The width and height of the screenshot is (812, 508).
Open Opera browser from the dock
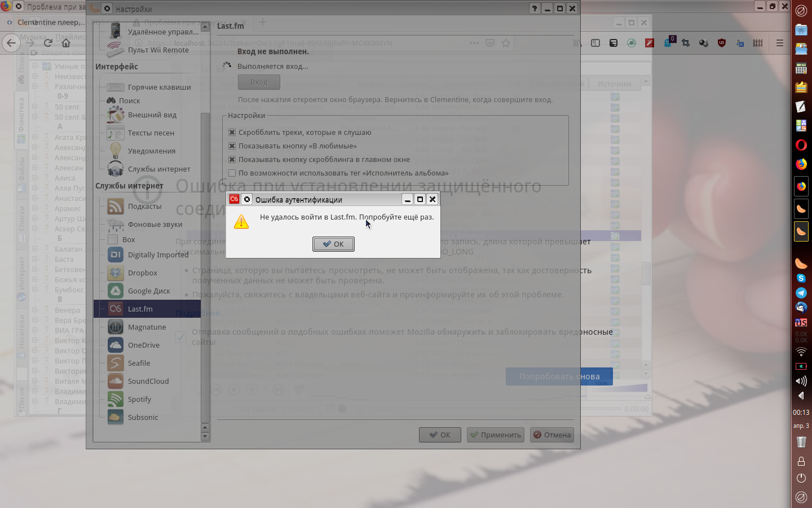[801, 145]
